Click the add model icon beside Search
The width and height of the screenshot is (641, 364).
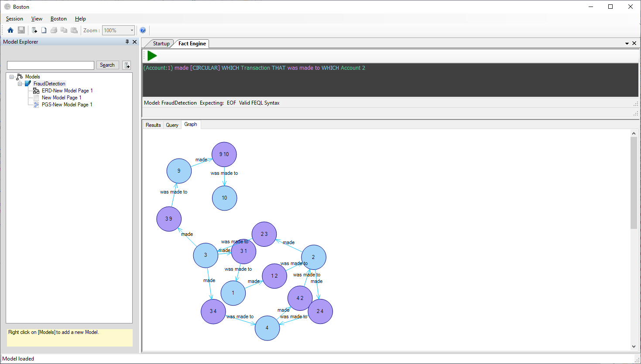pos(127,65)
